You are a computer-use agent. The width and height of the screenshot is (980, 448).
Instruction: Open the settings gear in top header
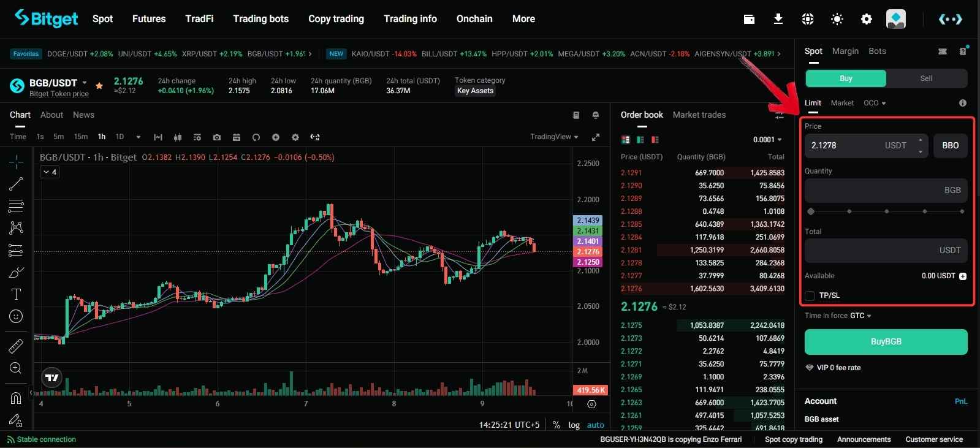pos(867,19)
